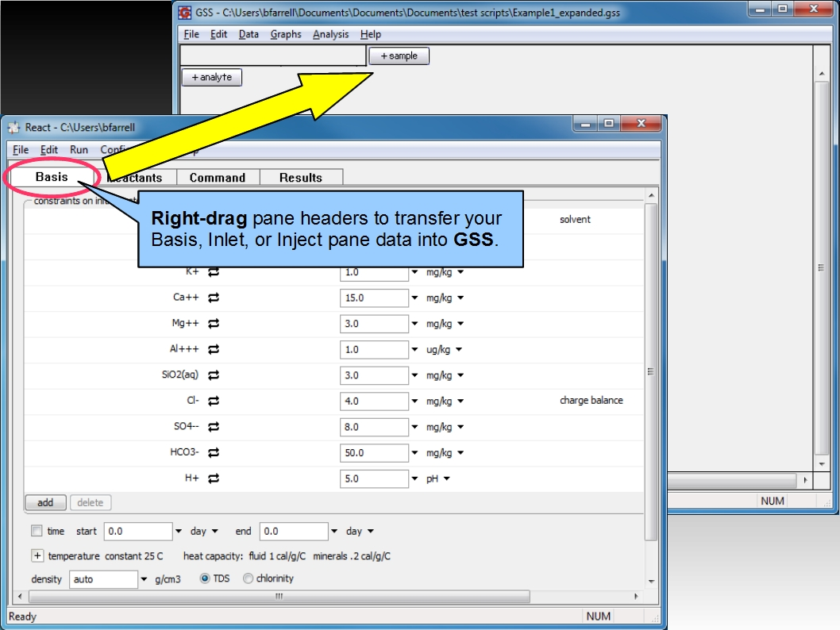840x630 pixels.
Task: Open unit dropdown for Ca++ mg/kg
Action: tap(460, 298)
